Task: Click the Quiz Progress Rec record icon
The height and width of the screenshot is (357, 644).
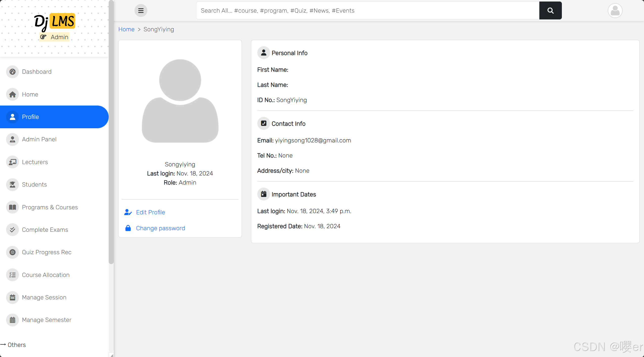Action: click(12, 252)
